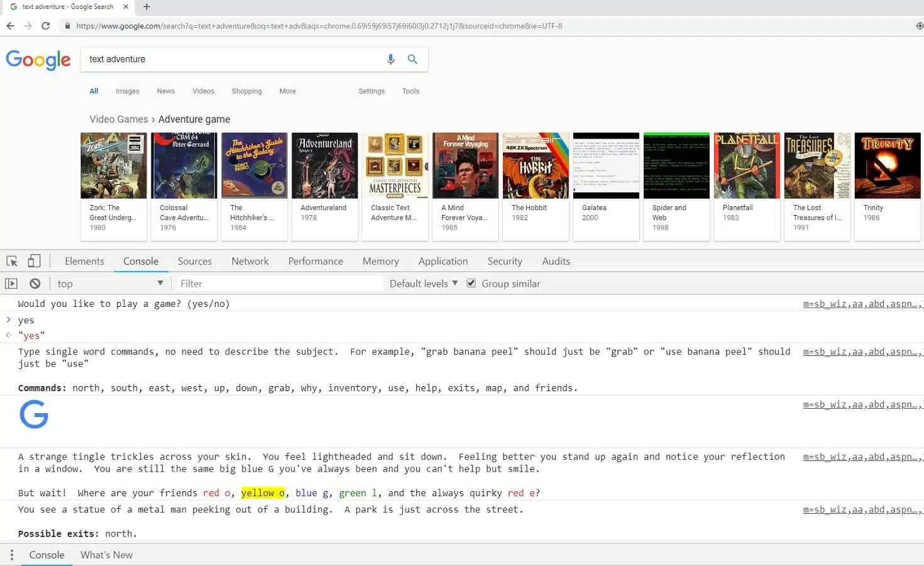Select the inspect element cursor icon
This screenshot has height=566, width=924.
pos(11,260)
